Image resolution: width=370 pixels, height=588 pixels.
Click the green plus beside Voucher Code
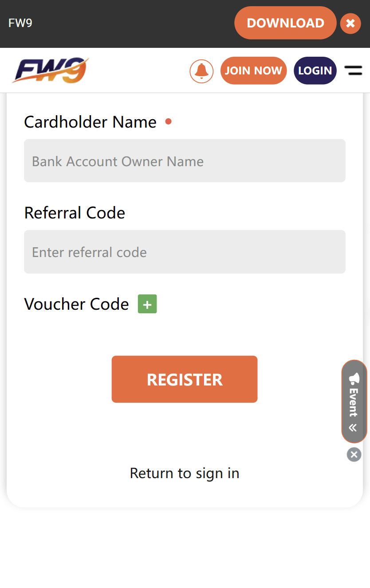(x=147, y=304)
